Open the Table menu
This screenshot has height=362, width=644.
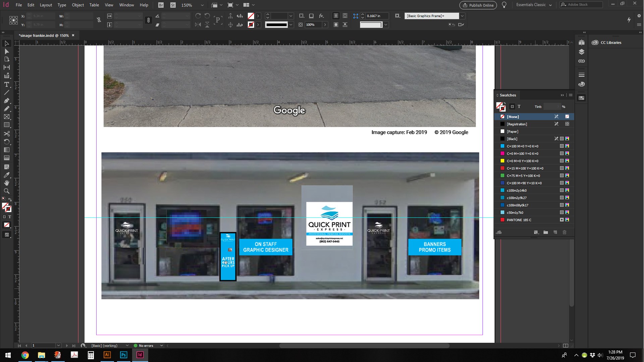(x=94, y=5)
